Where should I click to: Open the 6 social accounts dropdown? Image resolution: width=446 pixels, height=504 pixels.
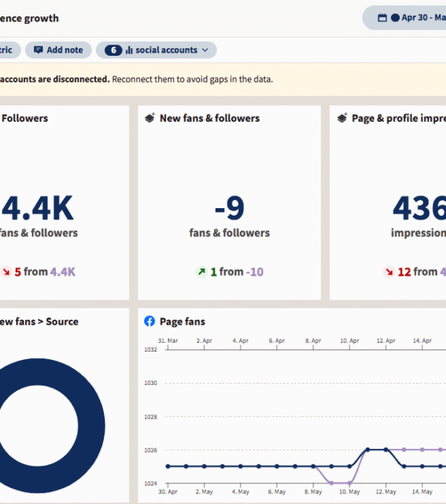coord(156,50)
